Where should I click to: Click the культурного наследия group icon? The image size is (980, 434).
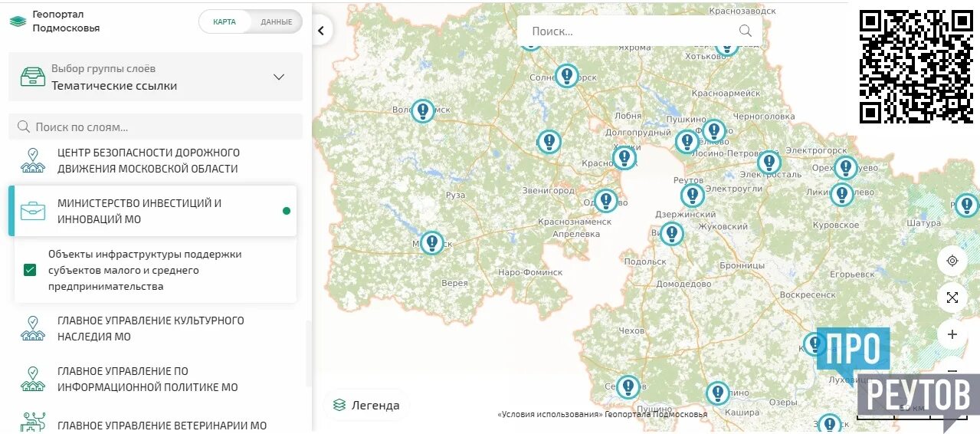32,328
